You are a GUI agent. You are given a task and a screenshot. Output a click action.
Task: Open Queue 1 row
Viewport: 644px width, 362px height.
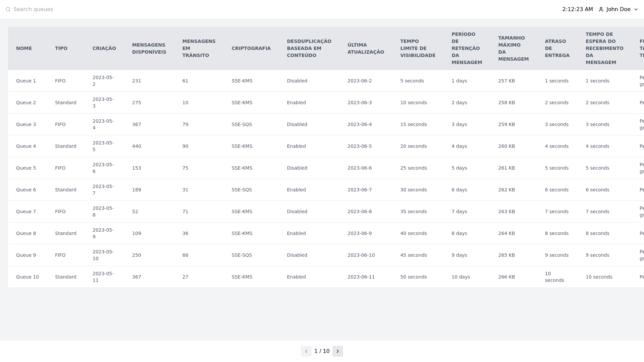[26, 81]
